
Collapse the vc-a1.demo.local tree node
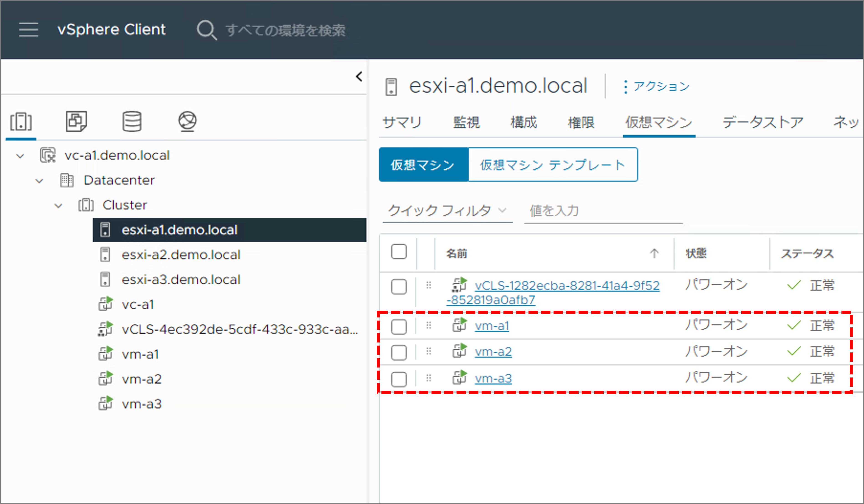(x=20, y=156)
